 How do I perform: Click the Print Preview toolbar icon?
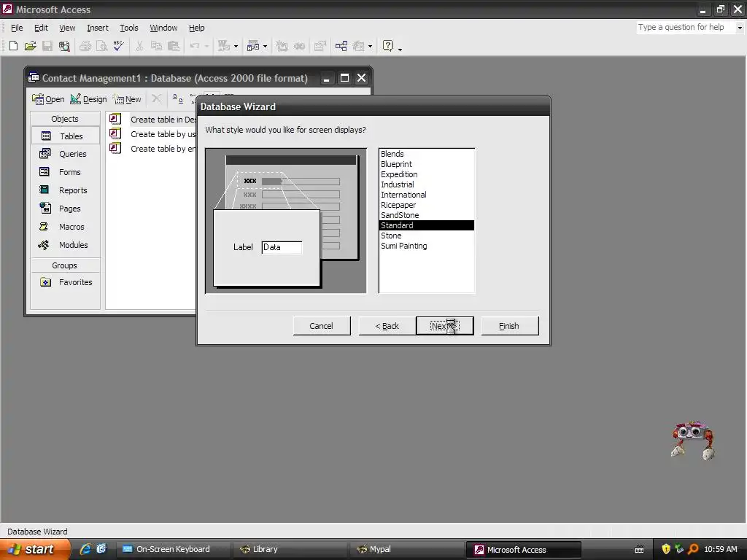click(x=101, y=46)
